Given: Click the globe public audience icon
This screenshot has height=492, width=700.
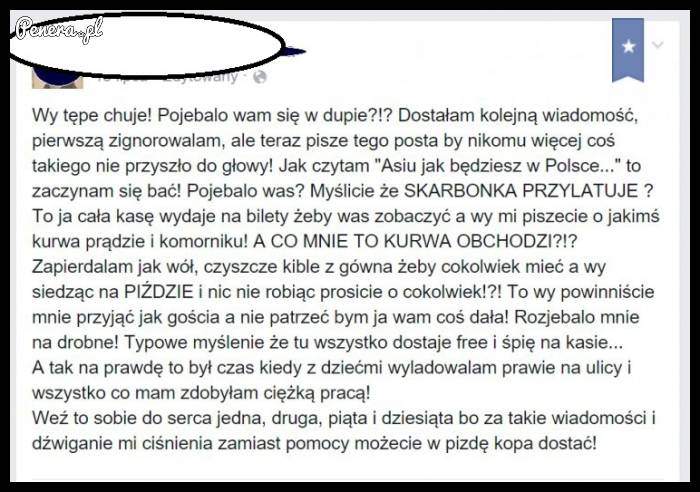Looking at the screenshot, I should (x=260, y=77).
